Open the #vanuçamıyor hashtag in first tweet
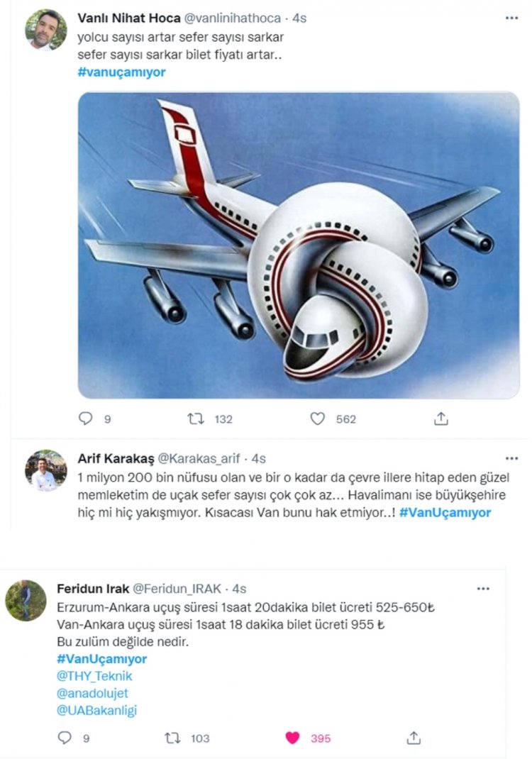Image resolution: width=532 pixels, height=759 pixels. pyautogui.click(x=121, y=72)
